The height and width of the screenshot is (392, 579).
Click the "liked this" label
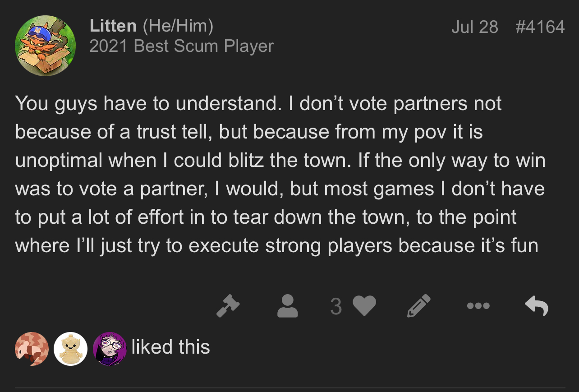171,347
